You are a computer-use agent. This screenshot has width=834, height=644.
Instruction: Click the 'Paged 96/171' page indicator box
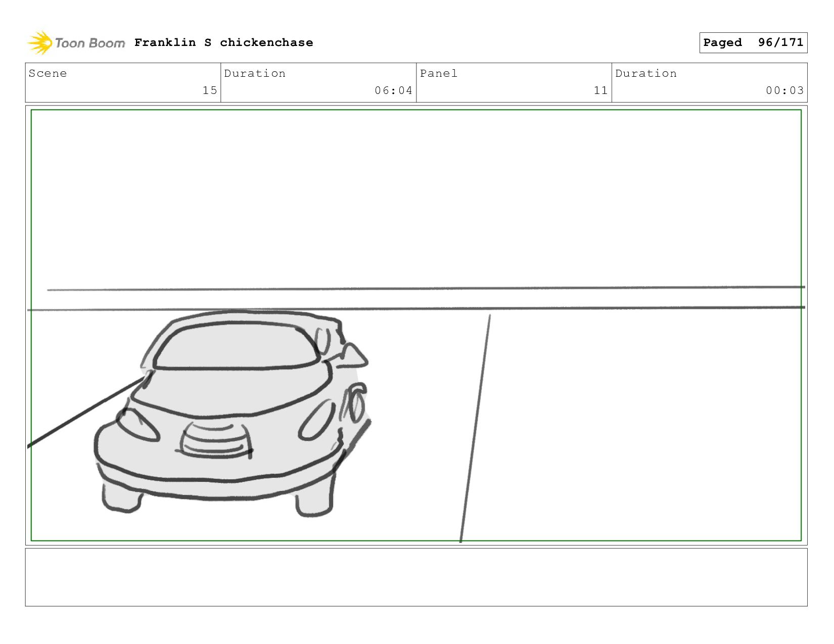[753, 42]
